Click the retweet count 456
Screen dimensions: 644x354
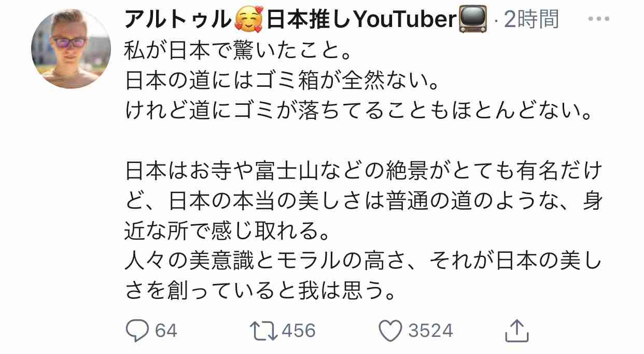coord(298,329)
